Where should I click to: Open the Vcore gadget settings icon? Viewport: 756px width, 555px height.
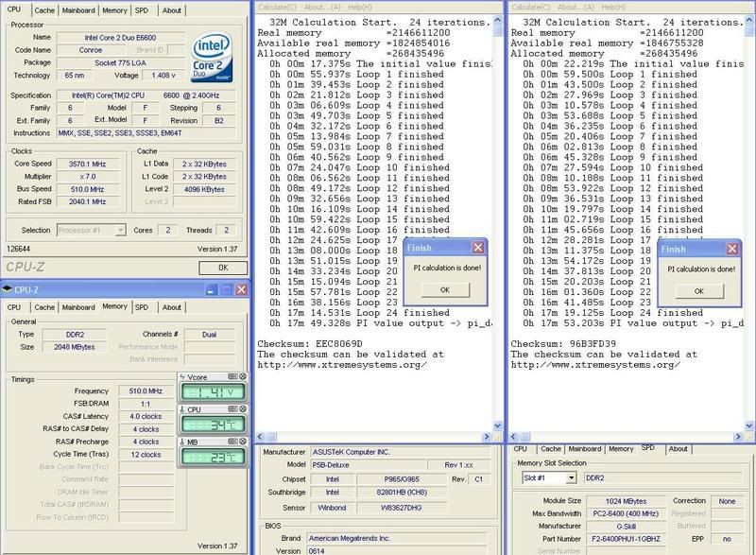232,376
